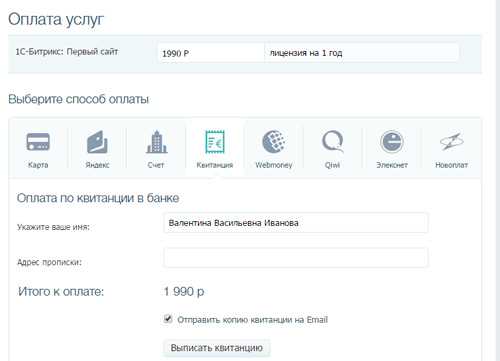Click the Укажите ваше имя label

(53, 227)
